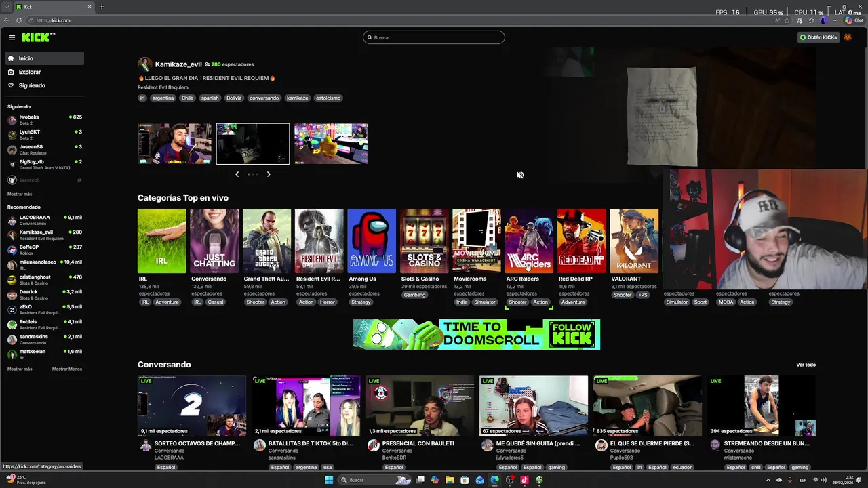This screenshot has width=868, height=488.
Task: Click FPS tag under VALORANT
Action: 643,295
